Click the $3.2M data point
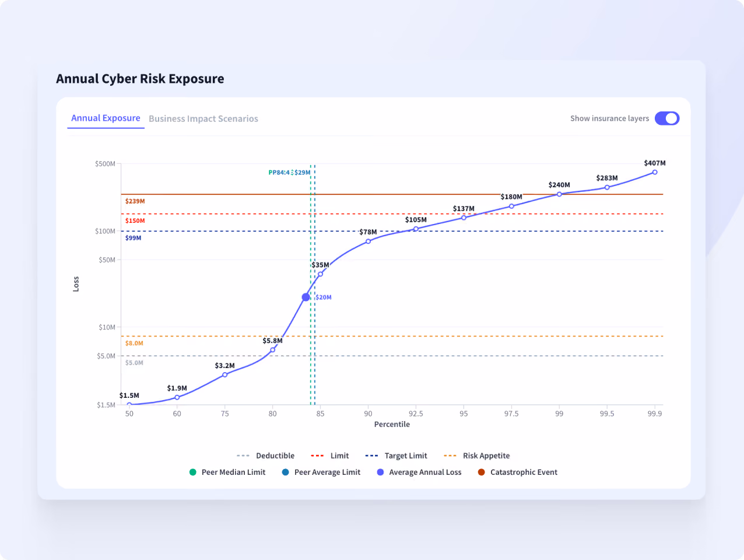Image resolution: width=744 pixels, height=560 pixels. [225, 374]
